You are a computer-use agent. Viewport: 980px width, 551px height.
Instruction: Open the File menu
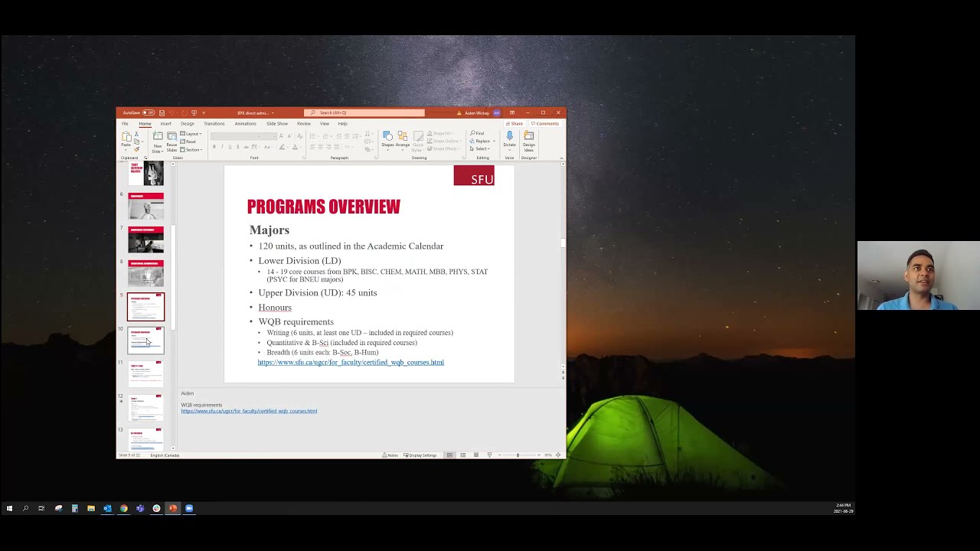click(x=125, y=124)
